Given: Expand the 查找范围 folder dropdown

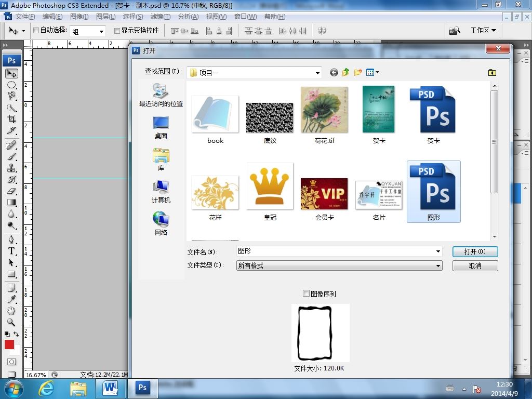Looking at the screenshot, I should (x=317, y=73).
